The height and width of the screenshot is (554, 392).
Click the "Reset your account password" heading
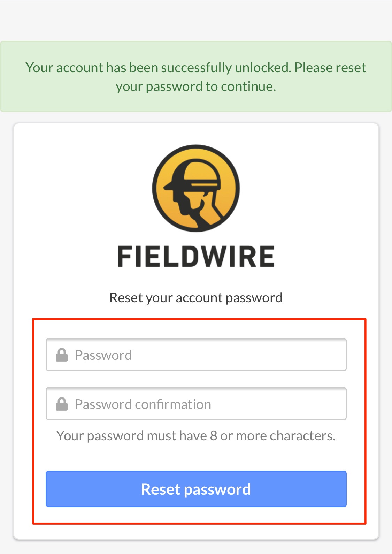click(196, 298)
